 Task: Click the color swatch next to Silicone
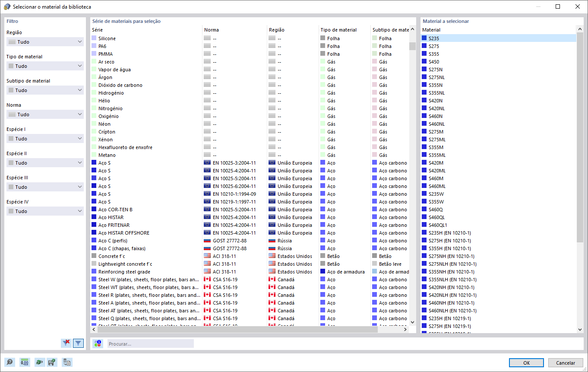[94, 38]
